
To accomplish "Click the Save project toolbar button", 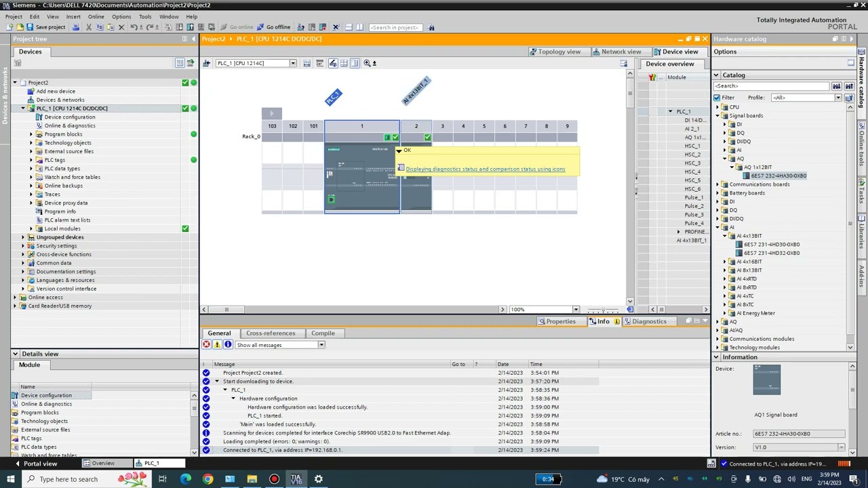I will point(45,27).
